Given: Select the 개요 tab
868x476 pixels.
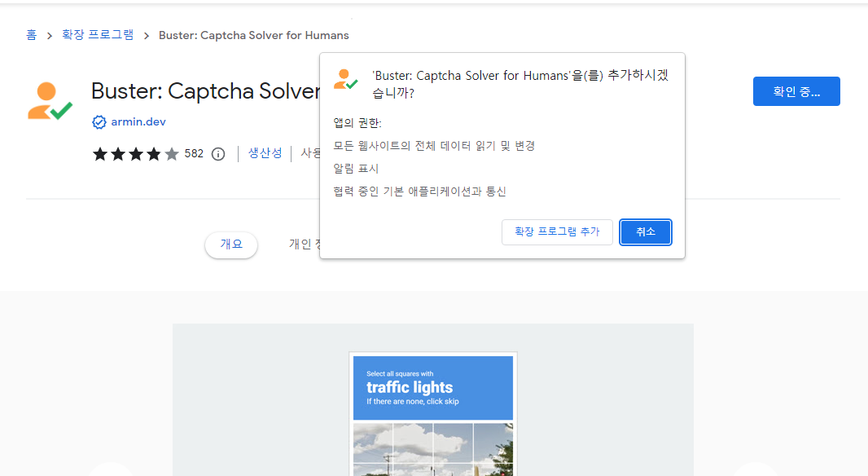Looking at the screenshot, I should (x=231, y=245).
